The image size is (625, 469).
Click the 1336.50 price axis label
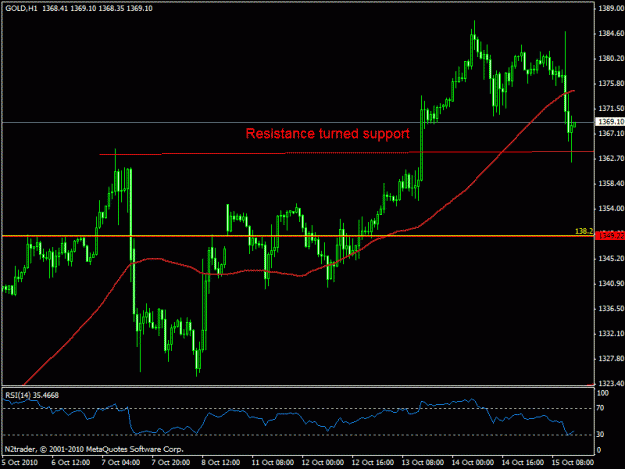pos(611,308)
